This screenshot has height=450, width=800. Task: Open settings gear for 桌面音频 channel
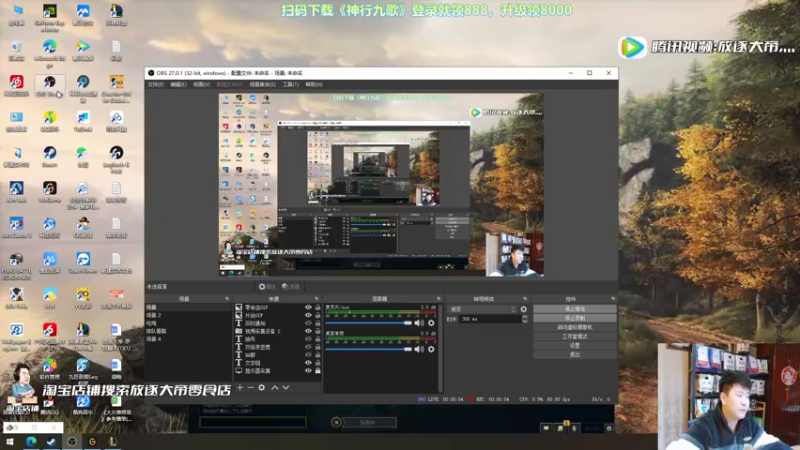(x=431, y=349)
